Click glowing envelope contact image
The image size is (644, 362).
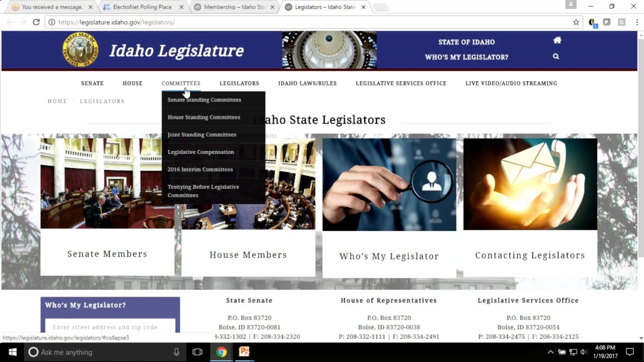click(530, 184)
